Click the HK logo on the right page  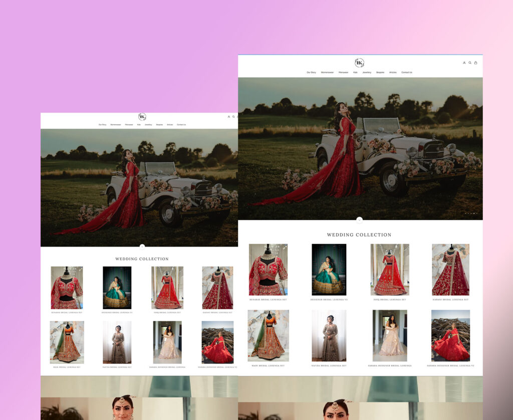pyautogui.click(x=359, y=63)
